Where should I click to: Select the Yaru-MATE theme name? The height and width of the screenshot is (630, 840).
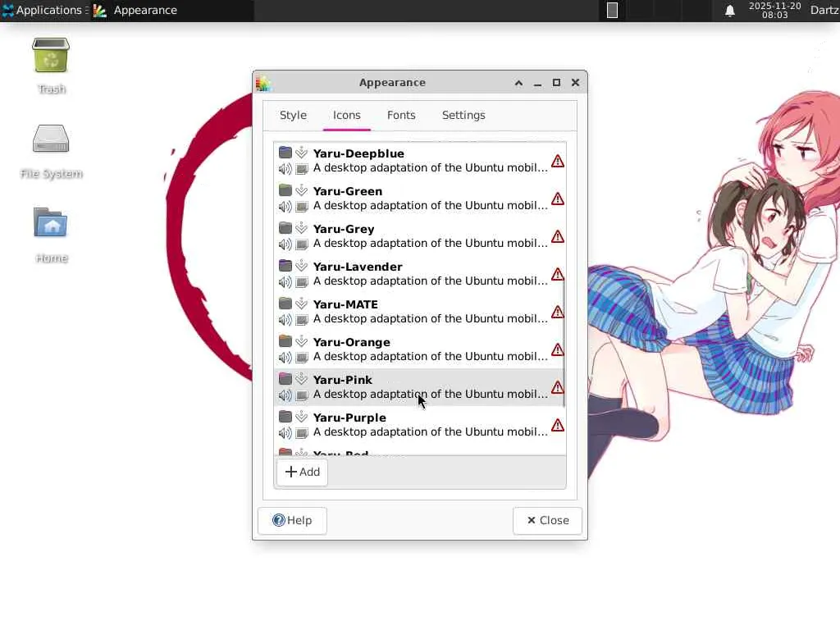click(345, 304)
